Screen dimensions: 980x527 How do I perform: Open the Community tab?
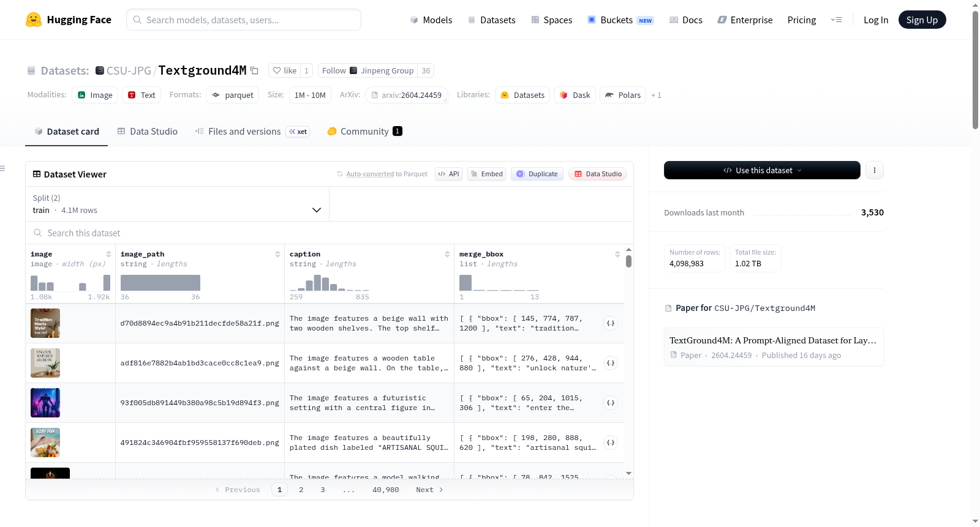click(365, 132)
